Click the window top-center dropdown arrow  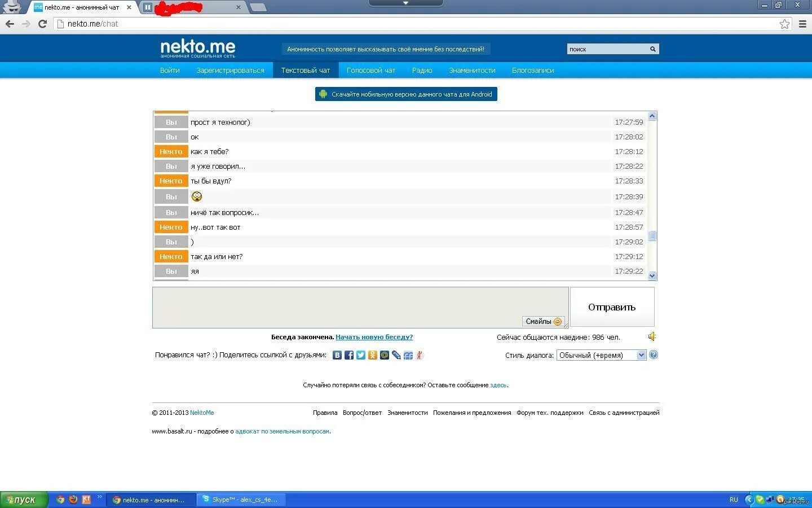point(405,3)
